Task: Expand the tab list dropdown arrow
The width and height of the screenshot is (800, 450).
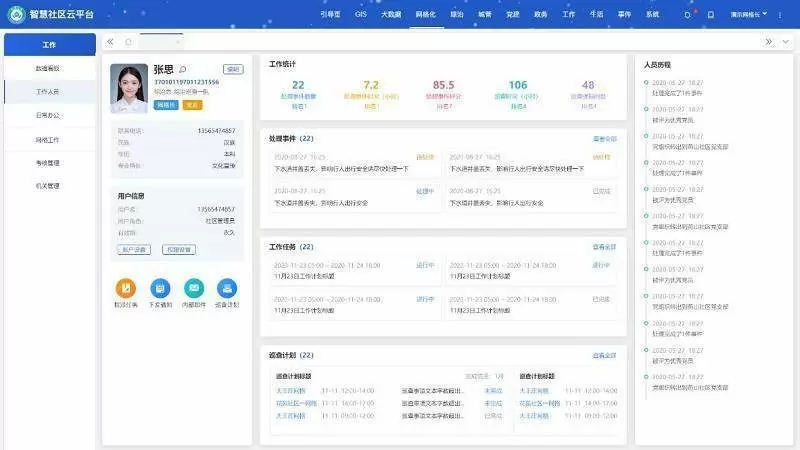Action: (784, 42)
